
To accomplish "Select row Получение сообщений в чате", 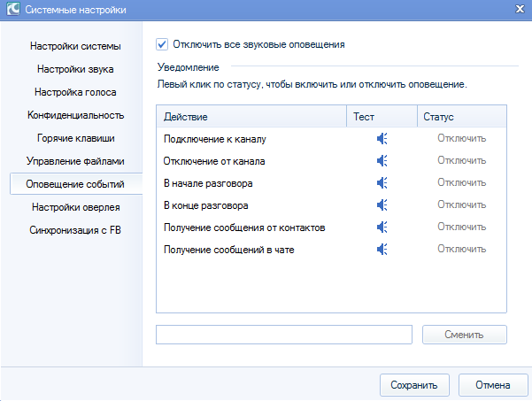I will (x=331, y=250).
